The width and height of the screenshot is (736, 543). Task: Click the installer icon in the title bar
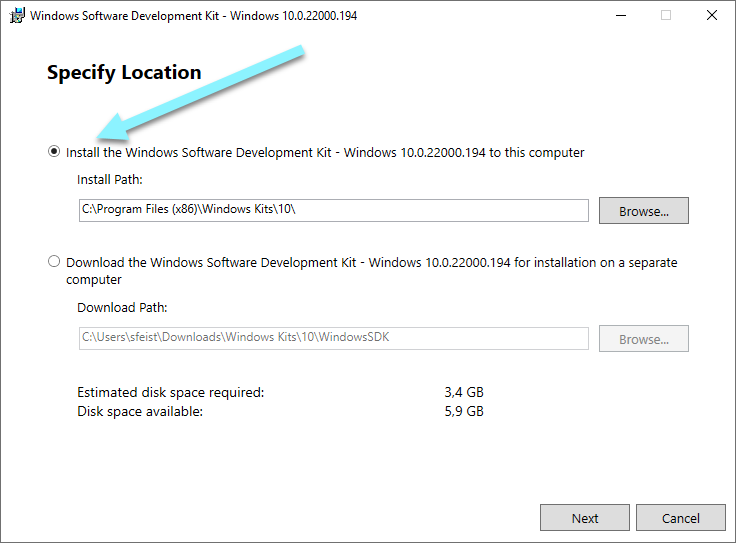17,15
